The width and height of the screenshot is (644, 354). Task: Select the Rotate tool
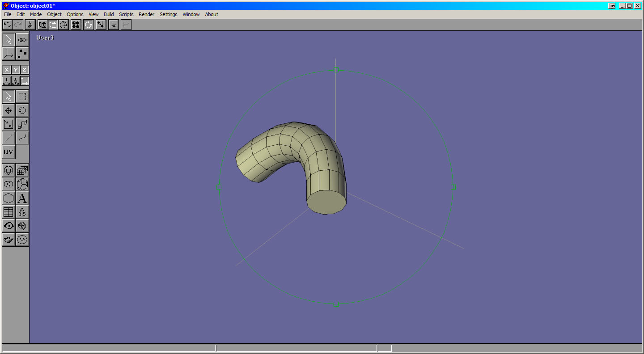point(22,110)
